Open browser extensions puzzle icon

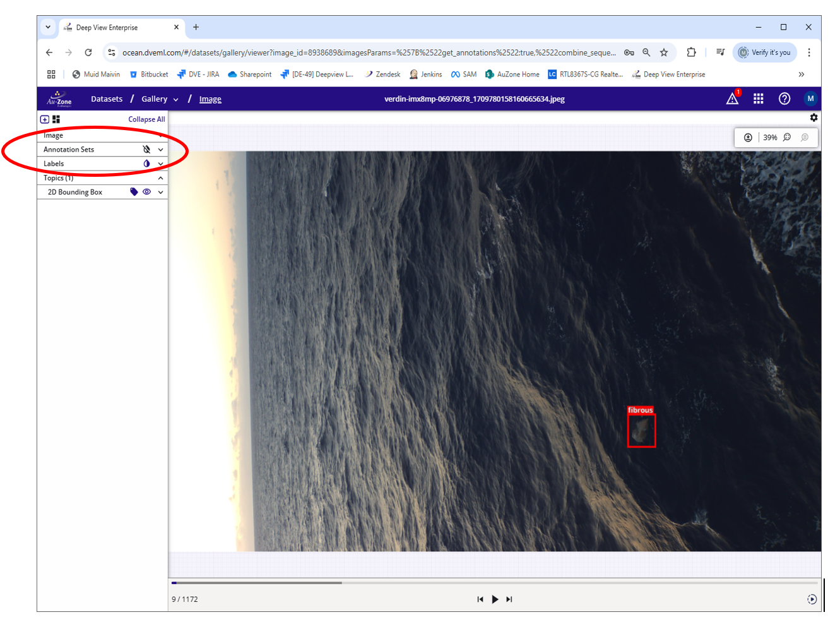(692, 52)
